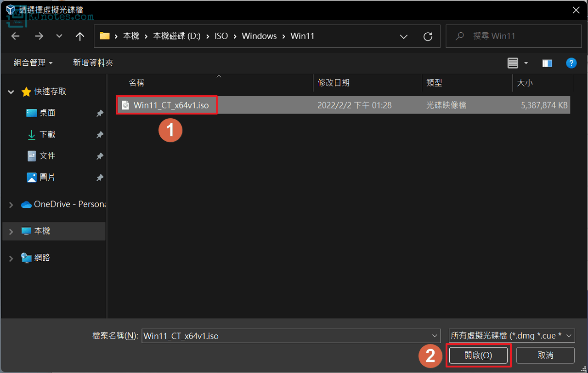Click Win11 breadcrumb in address bar

point(302,36)
